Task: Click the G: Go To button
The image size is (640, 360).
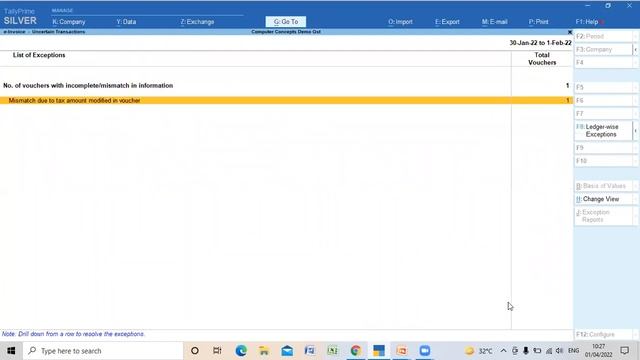Action: pyautogui.click(x=286, y=22)
